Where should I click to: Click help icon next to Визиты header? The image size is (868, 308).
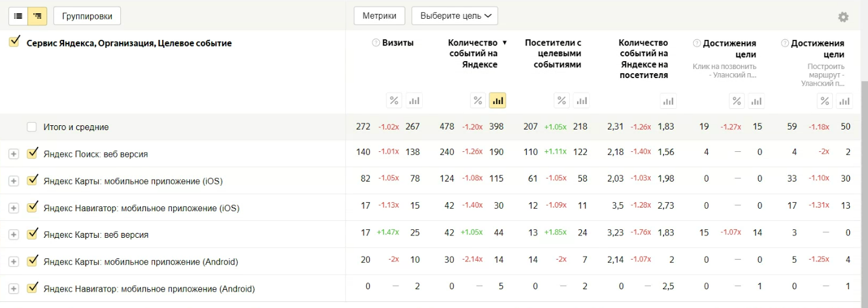click(376, 43)
